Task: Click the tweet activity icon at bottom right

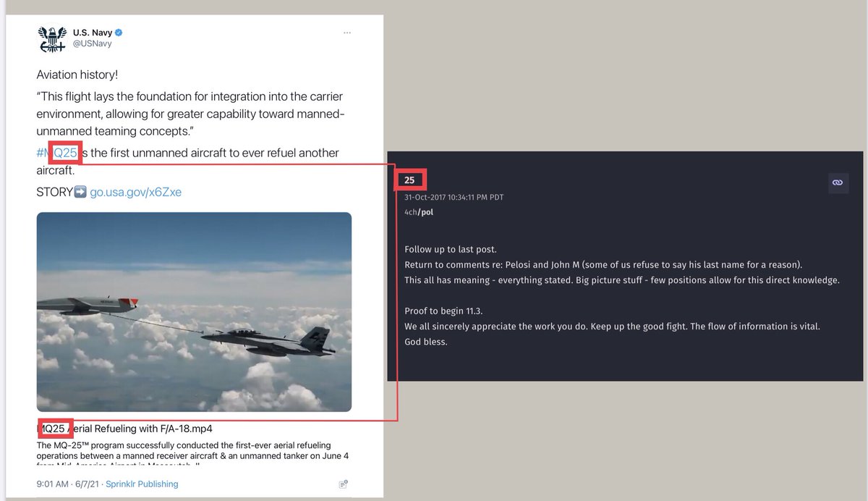Action: (344, 484)
